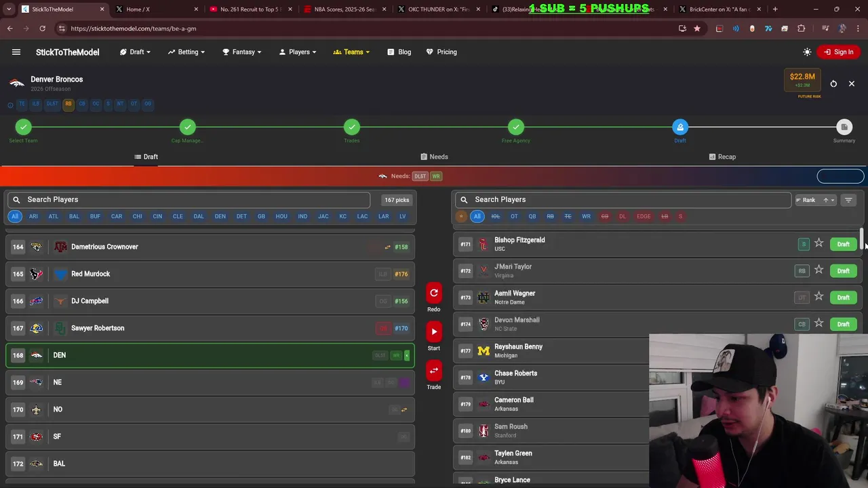Open the browser three-dot menu
This screenshot has width=868, height=488.
(x=859, y=28)
